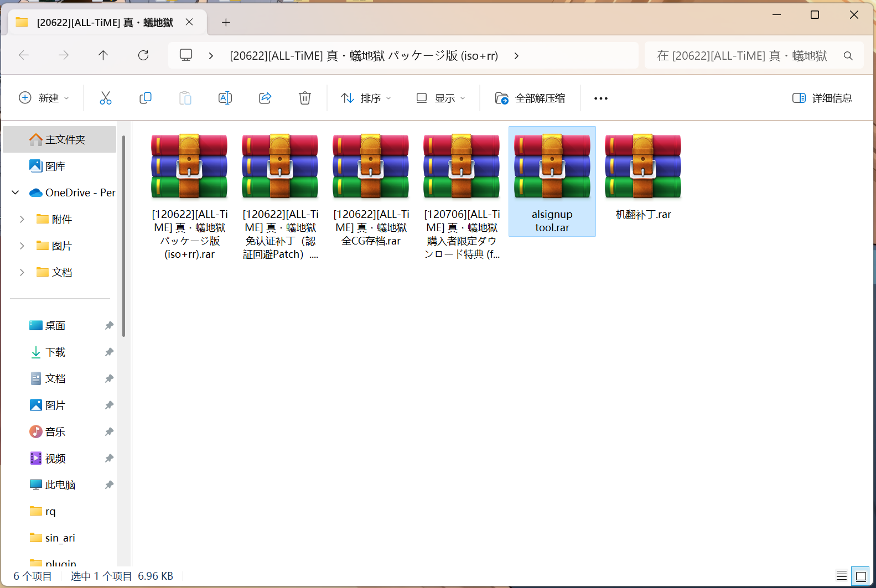Open a new tab with plus button

226,22
